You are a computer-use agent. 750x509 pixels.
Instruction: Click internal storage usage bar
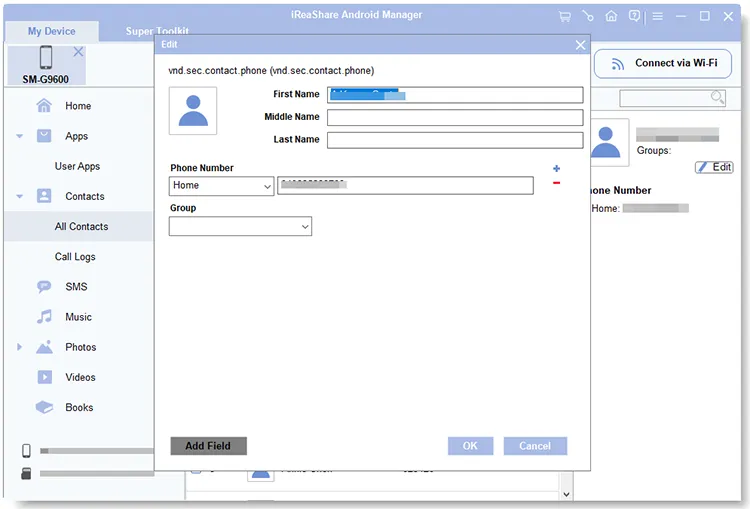pyautogui.click(x=97, y=451)
